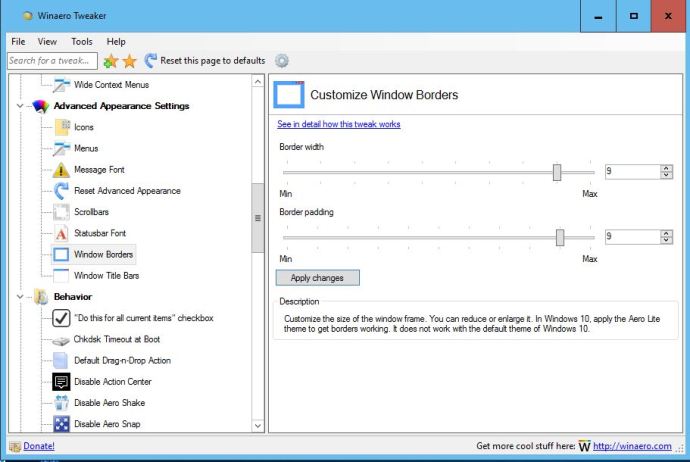This screenshot has width=690, height=462.
Task: Click Apply changes button
Action: [317, 278]
